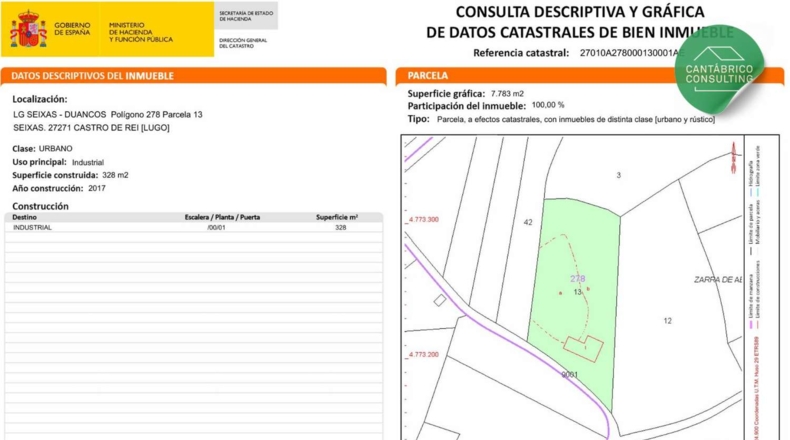Click the 'Construcción' section heading

[x=40, y=206]
